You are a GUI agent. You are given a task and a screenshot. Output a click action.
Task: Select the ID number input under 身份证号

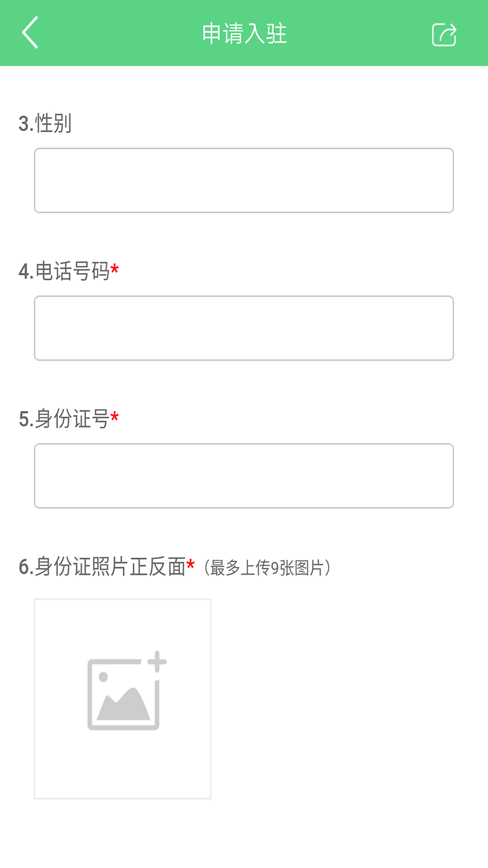(243, 475)
